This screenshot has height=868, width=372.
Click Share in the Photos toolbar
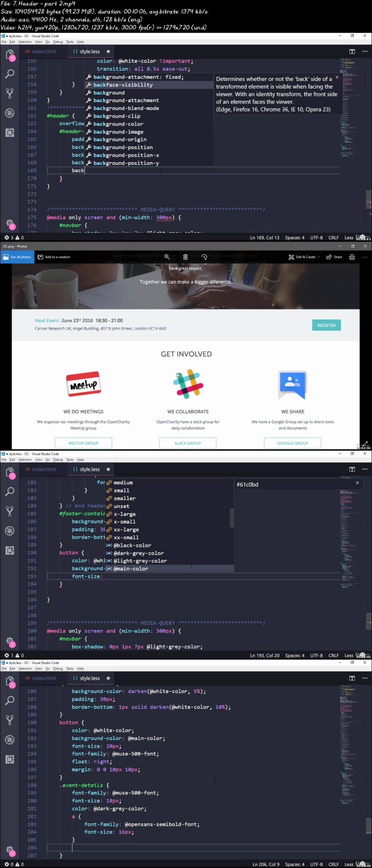(x=334, y=257)
